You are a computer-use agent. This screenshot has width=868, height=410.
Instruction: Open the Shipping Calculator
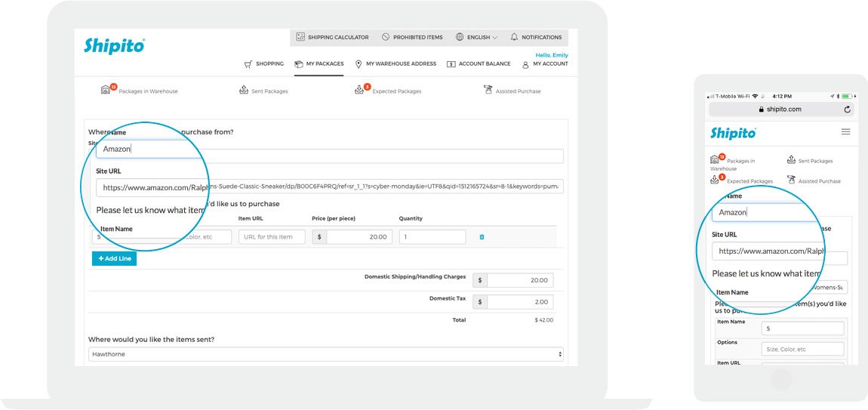[333, 37]
